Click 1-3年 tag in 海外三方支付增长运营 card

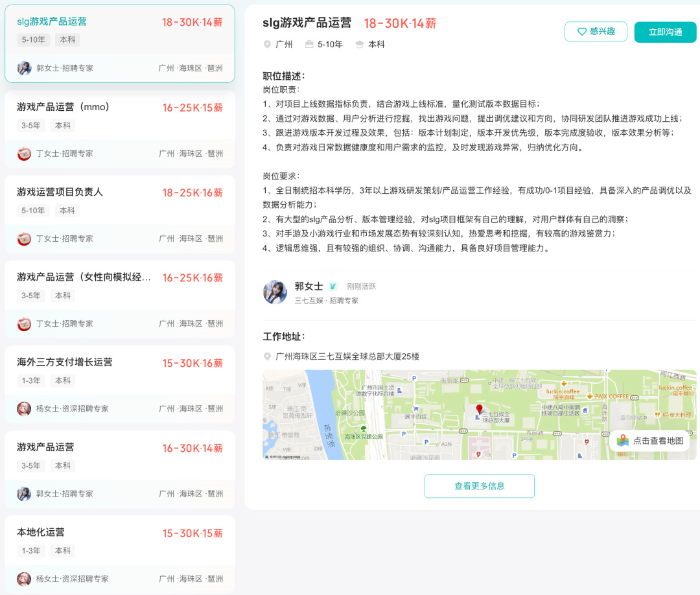(x=31, y=380)
